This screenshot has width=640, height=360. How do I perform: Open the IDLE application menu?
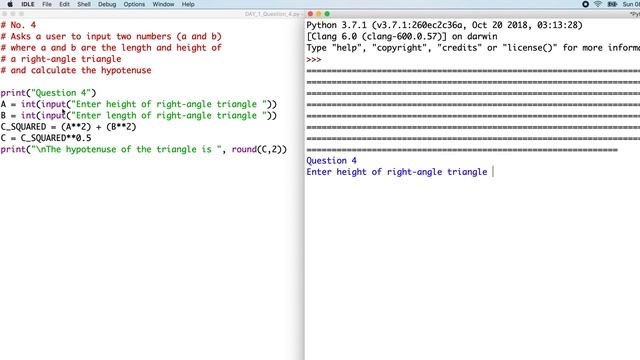coord(28,4)
